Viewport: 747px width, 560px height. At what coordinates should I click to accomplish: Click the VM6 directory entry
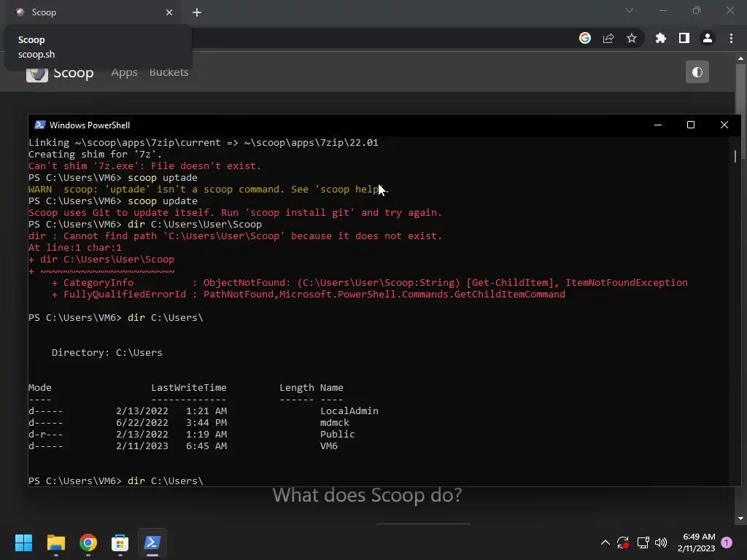(x=329, y=446)
